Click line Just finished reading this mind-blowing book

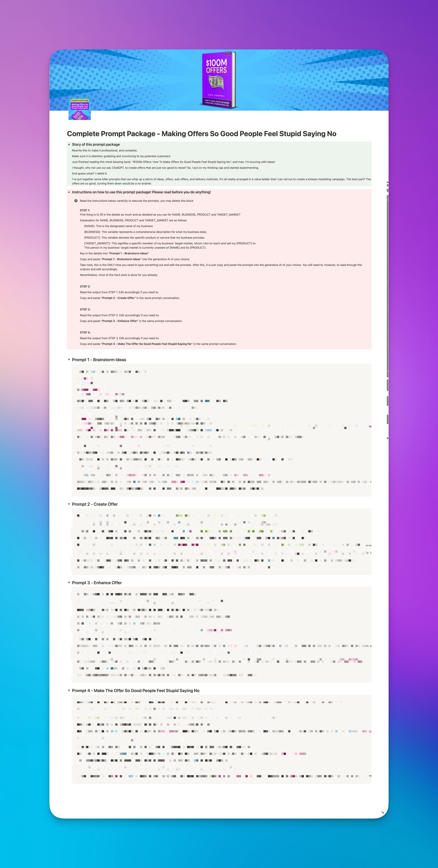tap(173, 162)
